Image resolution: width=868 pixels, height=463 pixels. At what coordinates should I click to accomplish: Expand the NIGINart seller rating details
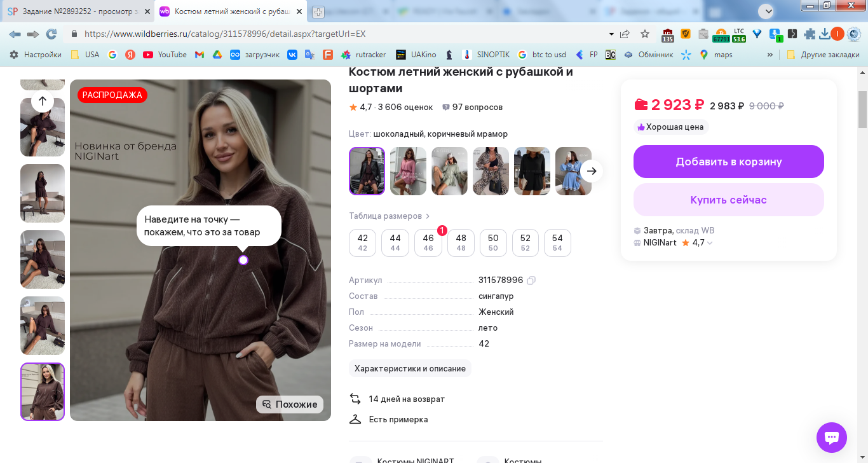(x=710, y=243)
